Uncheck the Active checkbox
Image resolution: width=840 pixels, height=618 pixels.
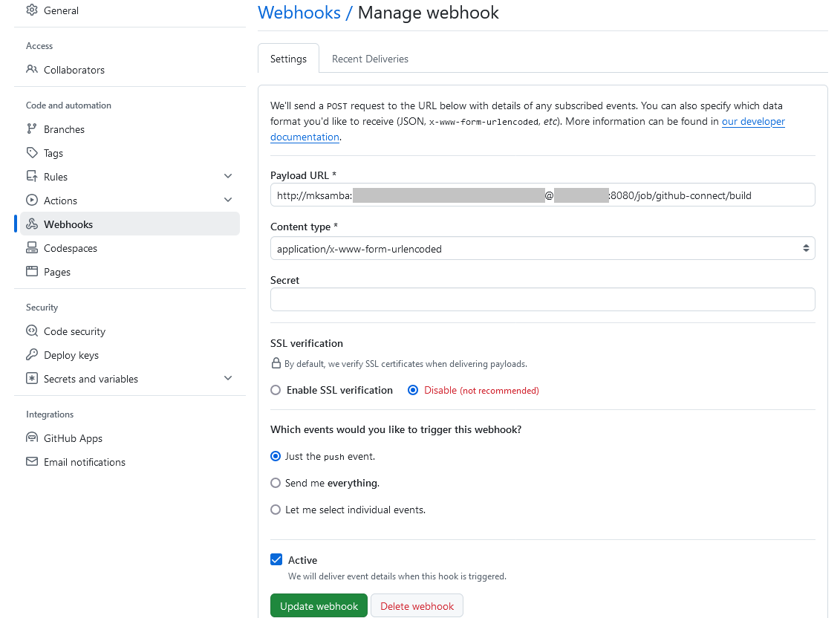click(x=276, y=559)
